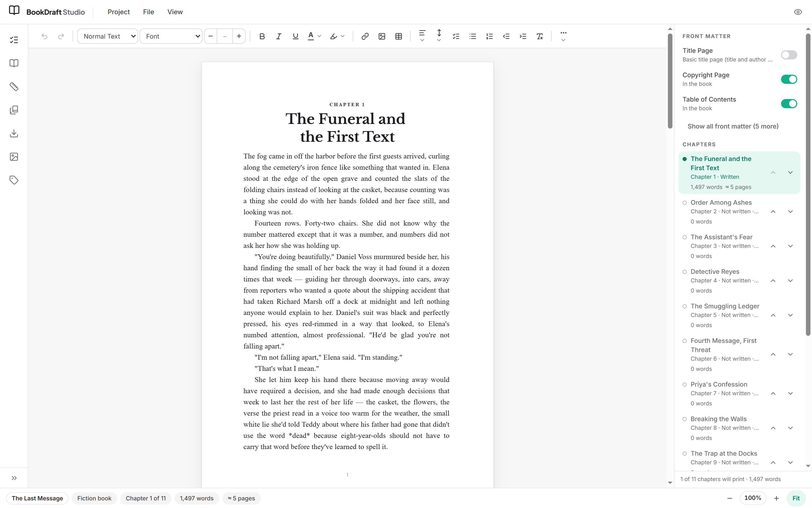Open the Normal Text style dropdown

[107, 36]
